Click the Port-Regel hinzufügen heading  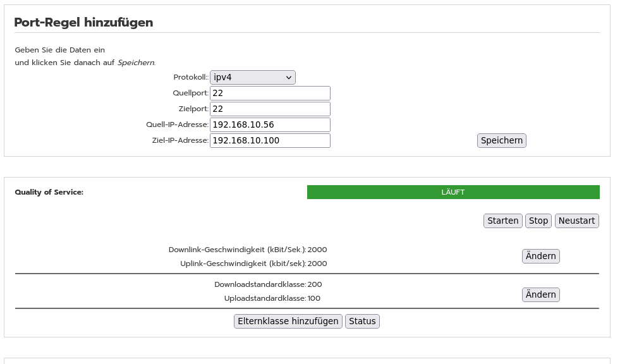[x=83, y=22]
